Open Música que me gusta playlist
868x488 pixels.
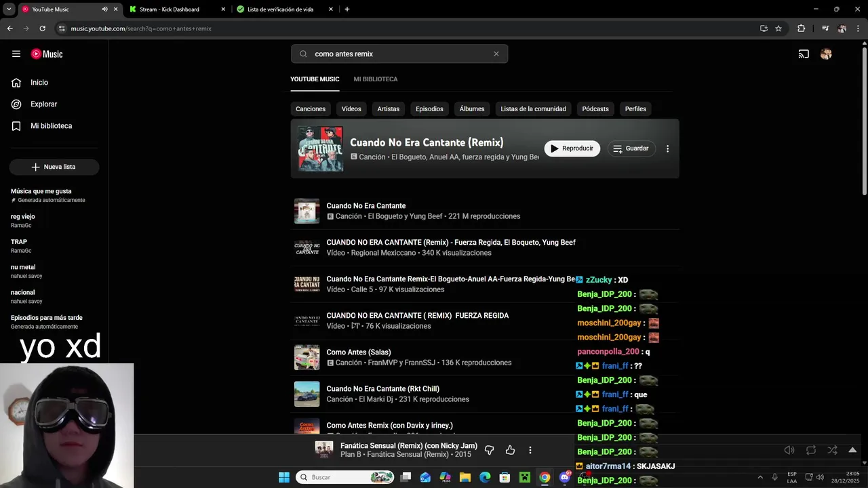54,195
